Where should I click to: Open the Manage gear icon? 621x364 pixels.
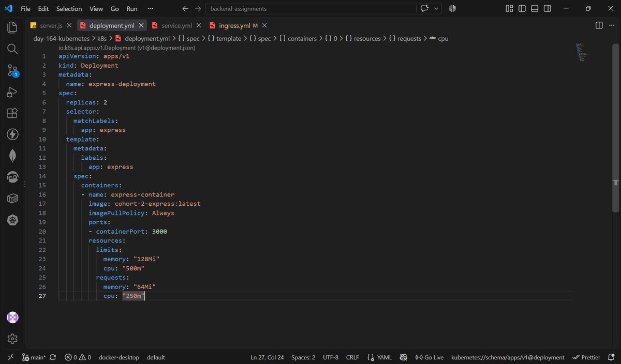[12, 339]
